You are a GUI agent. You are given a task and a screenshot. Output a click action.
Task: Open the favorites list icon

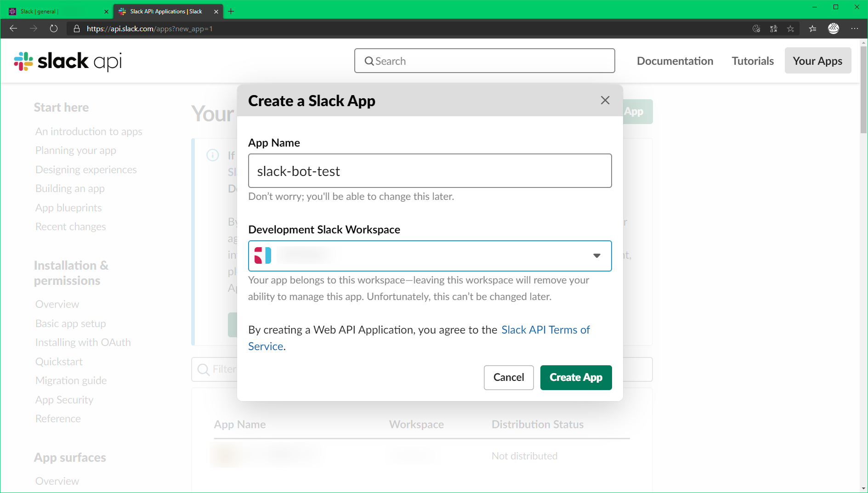click(x=812, y=28)
